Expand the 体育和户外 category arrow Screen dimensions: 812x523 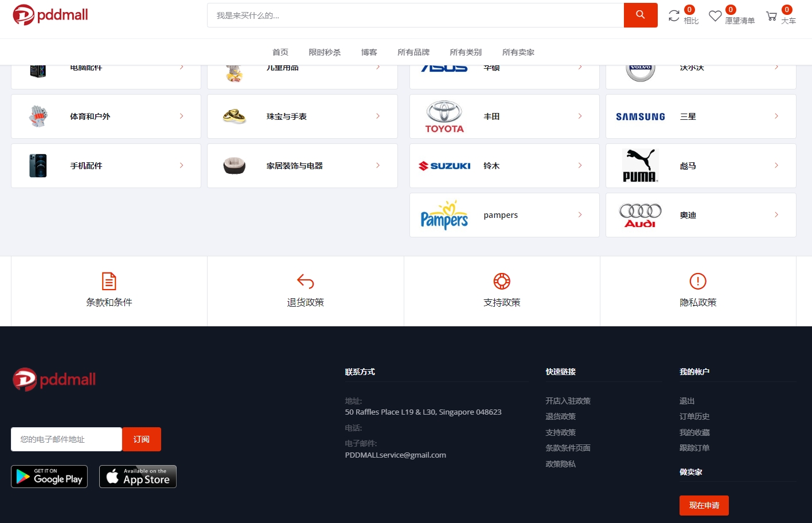point(182,116)
